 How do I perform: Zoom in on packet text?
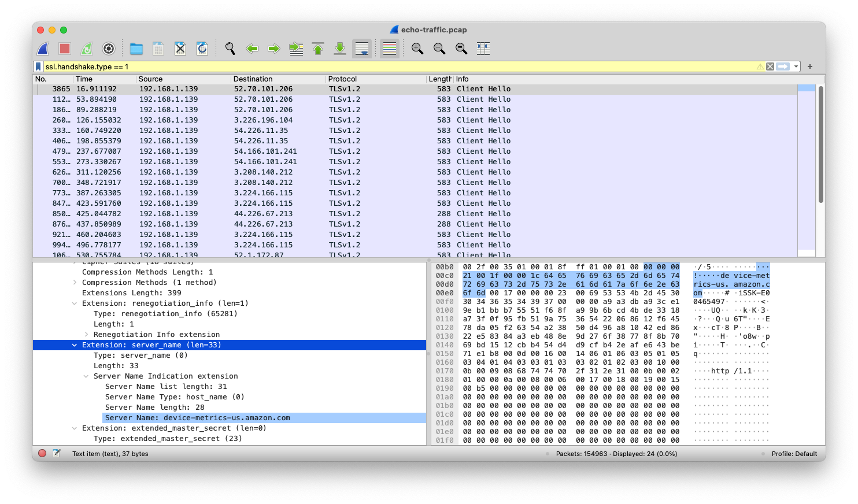pyautogui.click(x=417, y=49)
